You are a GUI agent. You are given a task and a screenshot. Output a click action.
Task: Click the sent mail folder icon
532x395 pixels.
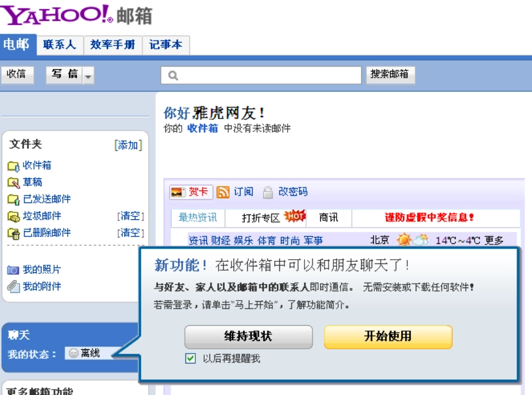14,200
